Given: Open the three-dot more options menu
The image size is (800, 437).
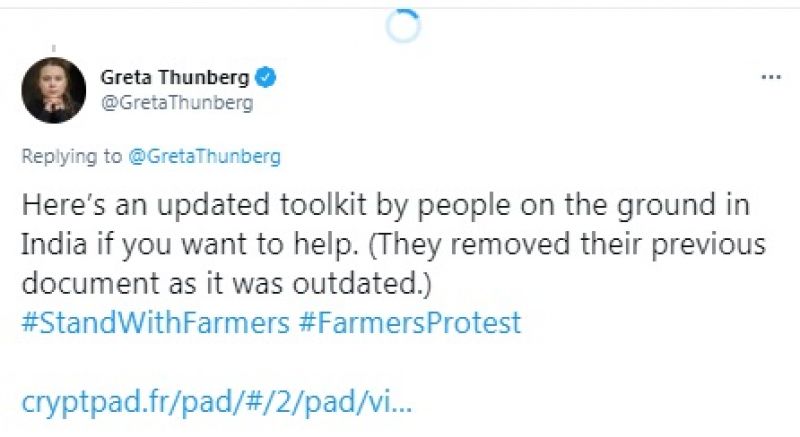Looking at the screenshot, I should 770,77.
